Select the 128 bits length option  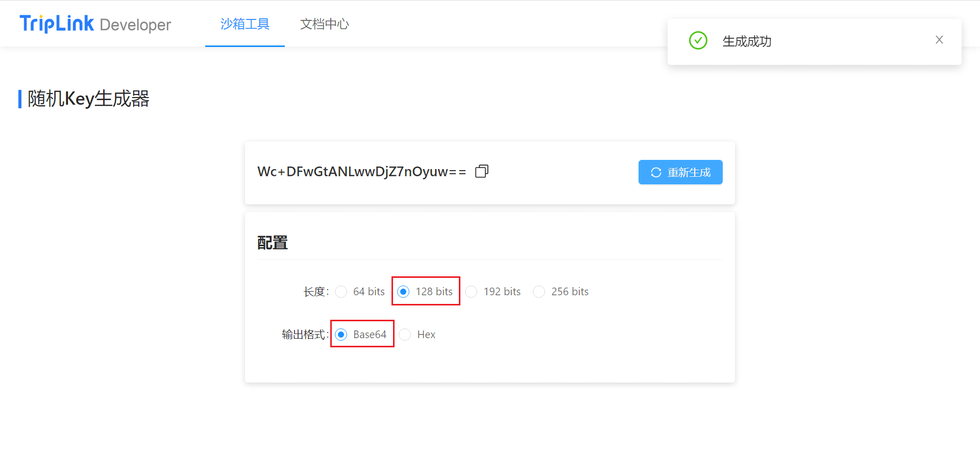[403, 292]
